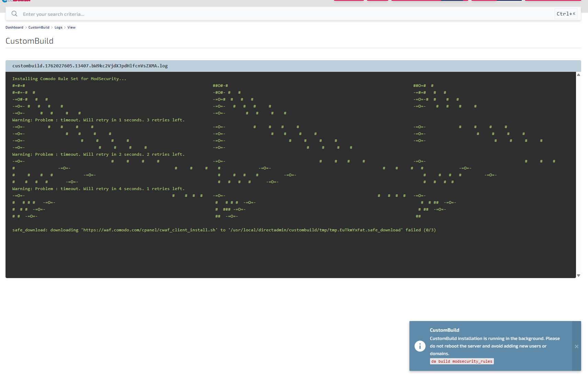This screenshot has height=375, width=588.
Task: Click the notification's CustomBuild title
Action: click(444, 330)
